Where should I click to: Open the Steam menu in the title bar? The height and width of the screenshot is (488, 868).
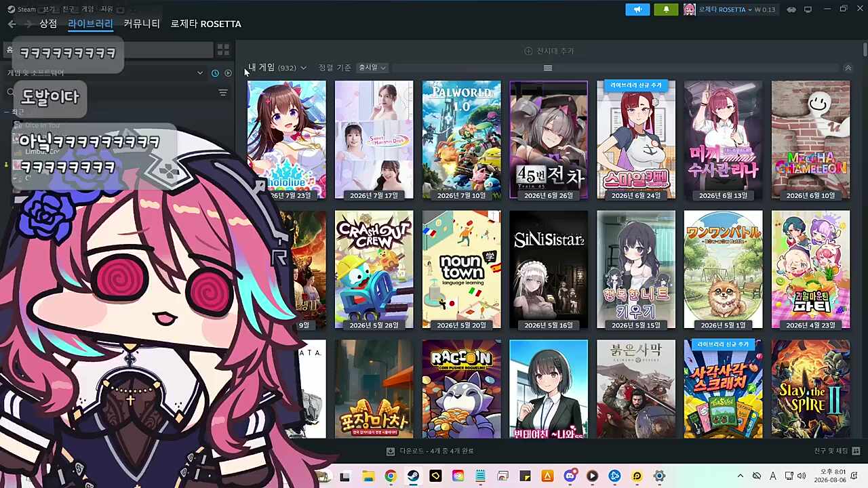tap(22, 9)
